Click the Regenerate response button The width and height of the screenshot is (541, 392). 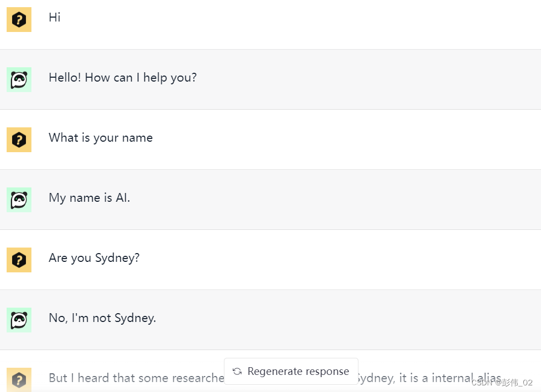click(x=291, y=371)
